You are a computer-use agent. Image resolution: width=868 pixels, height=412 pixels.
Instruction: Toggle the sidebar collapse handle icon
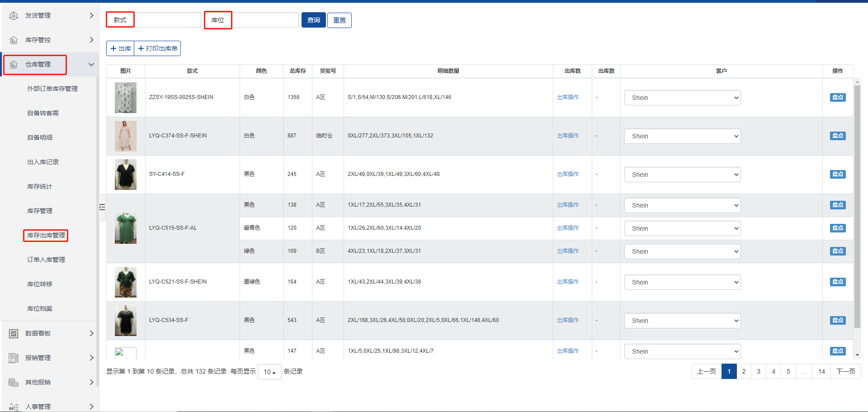click(102, 207)
